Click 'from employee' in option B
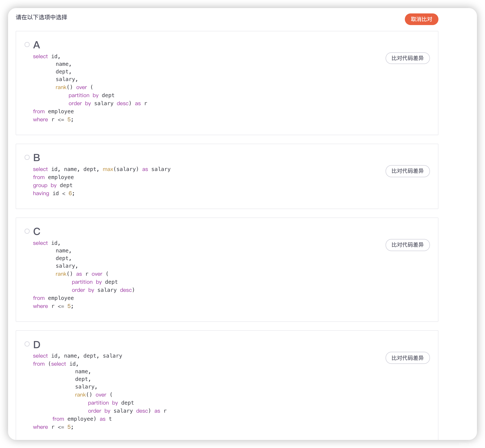This screenshot has width=485, height=448. pyautogui.click(x=53, y=177)
